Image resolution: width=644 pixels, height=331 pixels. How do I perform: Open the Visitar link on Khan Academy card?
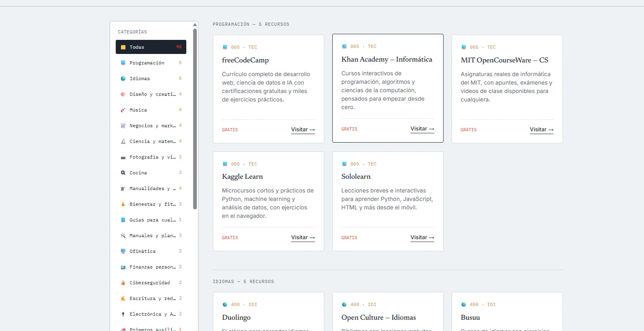click(422, 129)
